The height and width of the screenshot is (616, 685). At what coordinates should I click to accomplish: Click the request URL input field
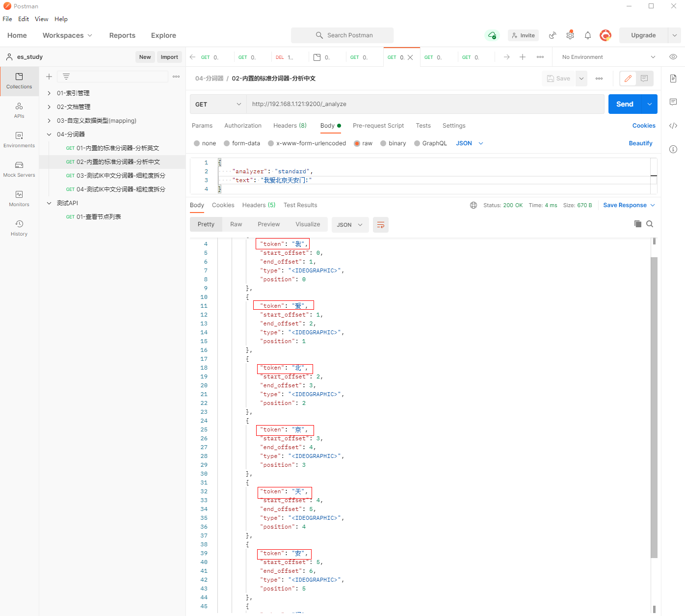tap(424, 104)
